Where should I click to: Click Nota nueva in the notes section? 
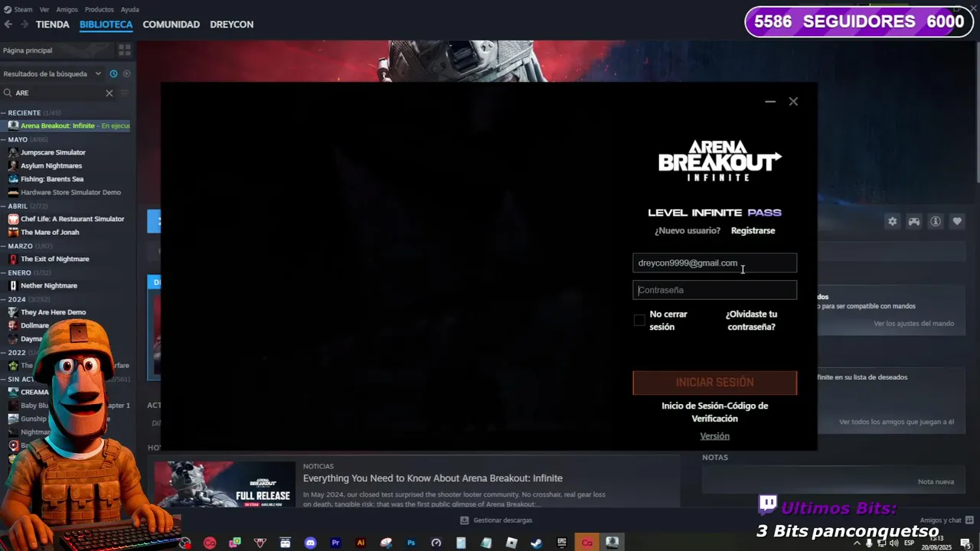[x=936, y=482]
